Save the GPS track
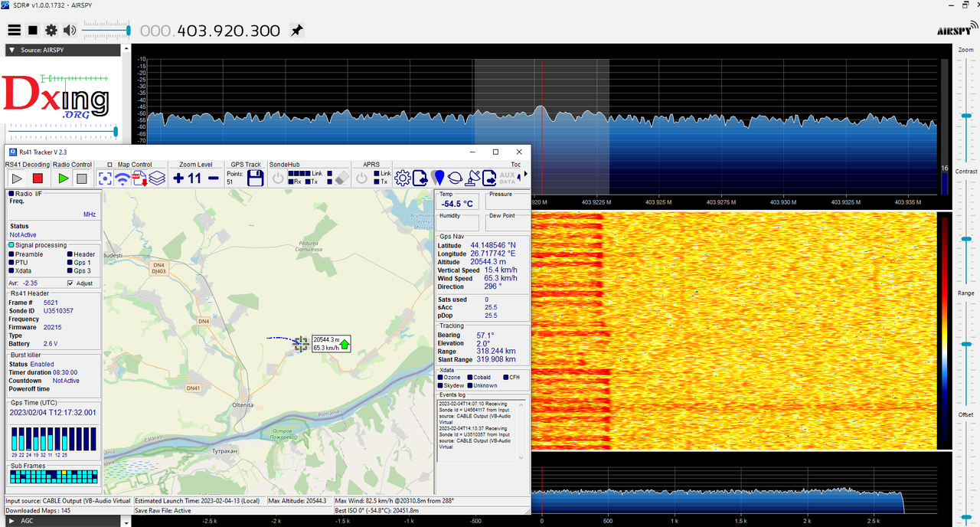The image size is (980, 527). pyautogui.click(x=255, y=178)
